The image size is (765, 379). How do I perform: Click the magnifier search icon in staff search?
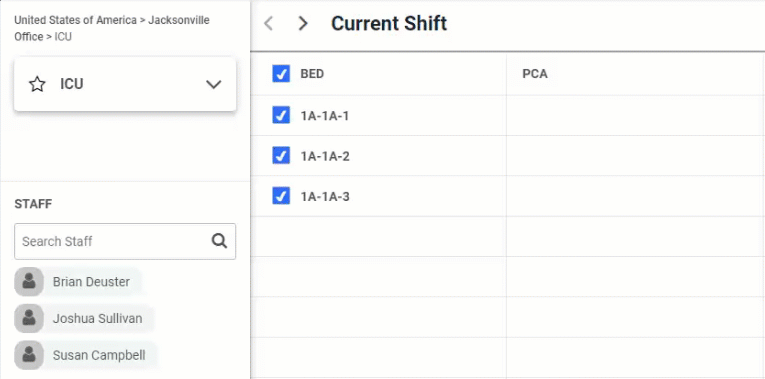click(219, 241)
